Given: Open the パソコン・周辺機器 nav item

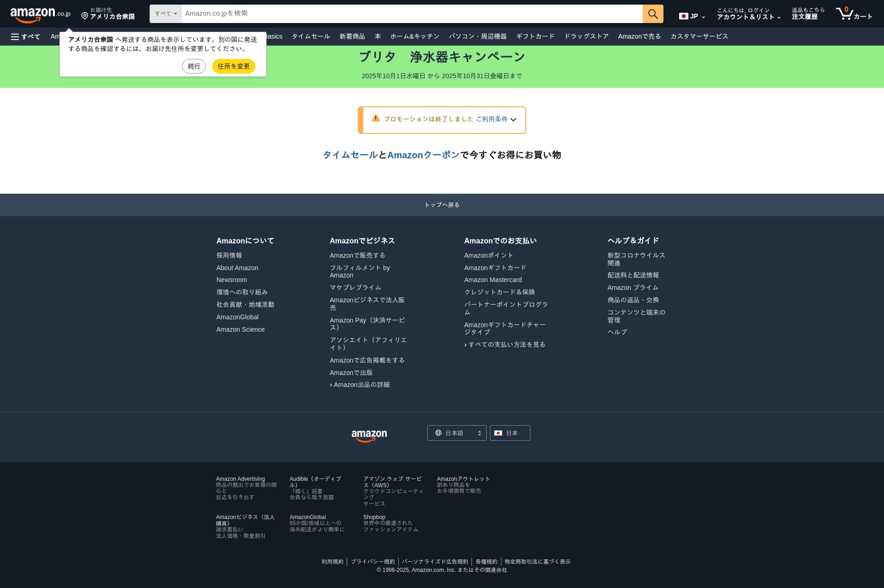Looking at the screenshot, I should click(x=478, y=36).
